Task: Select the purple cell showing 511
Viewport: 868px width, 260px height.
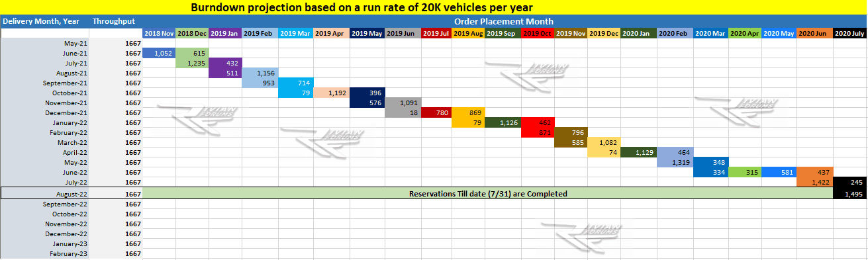Action: pyautogui.click(x=225, y=73)
